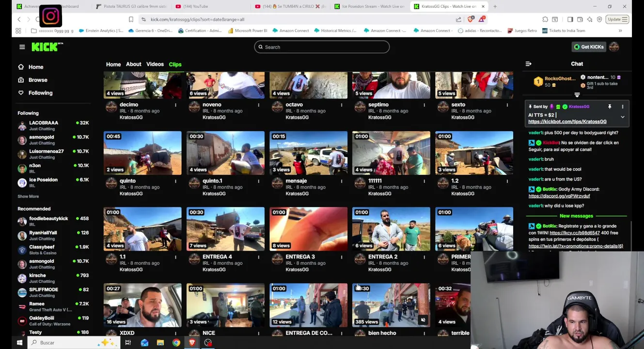
Task: Open options for the octavo clip
Action: 341,105
